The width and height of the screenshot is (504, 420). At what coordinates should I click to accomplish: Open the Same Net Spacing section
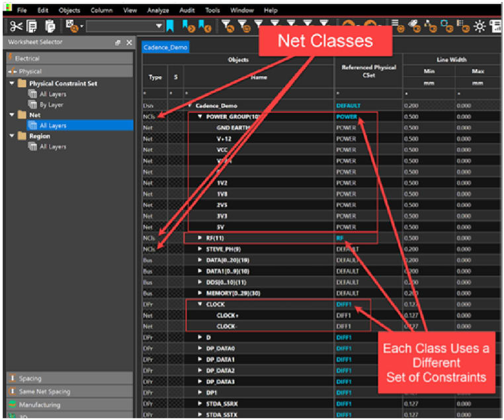click(x=69, y=392)
